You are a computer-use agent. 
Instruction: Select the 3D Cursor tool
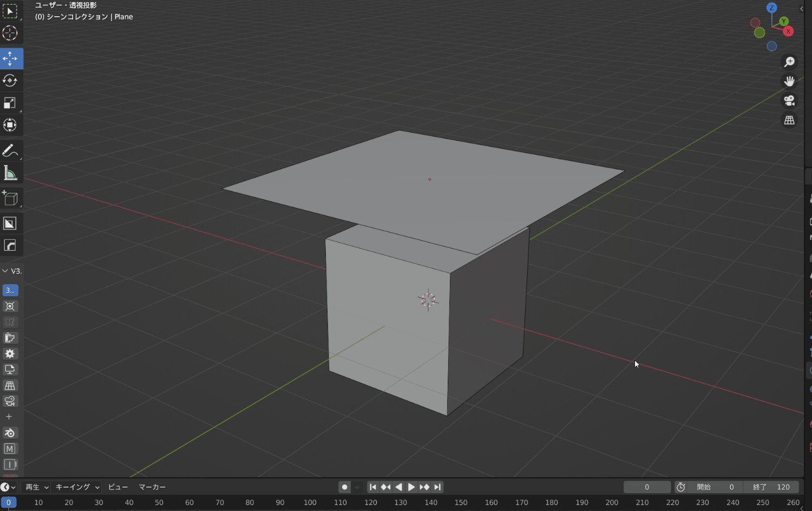[10, 33]
